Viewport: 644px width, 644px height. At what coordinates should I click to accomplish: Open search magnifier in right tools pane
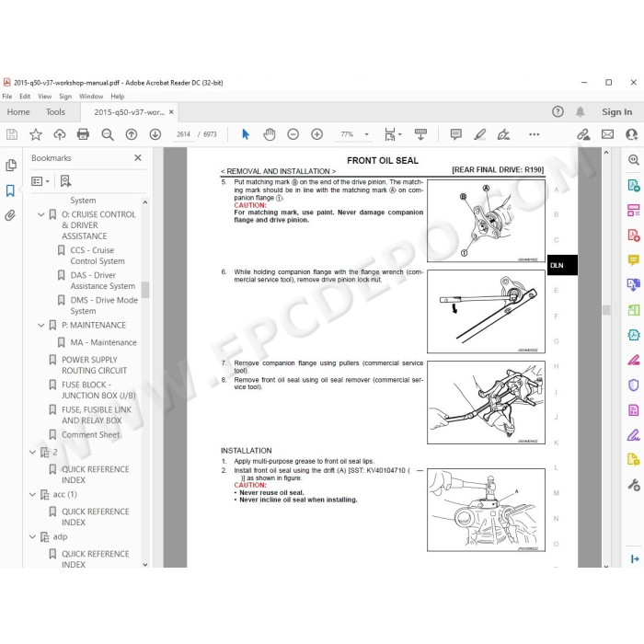tap(633, 160)
